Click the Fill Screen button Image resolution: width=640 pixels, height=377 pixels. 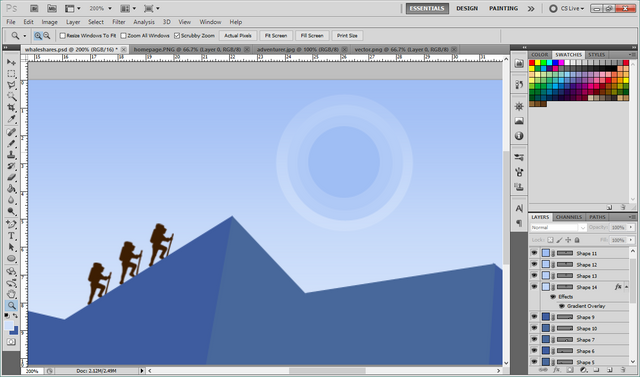coord(312,36)
